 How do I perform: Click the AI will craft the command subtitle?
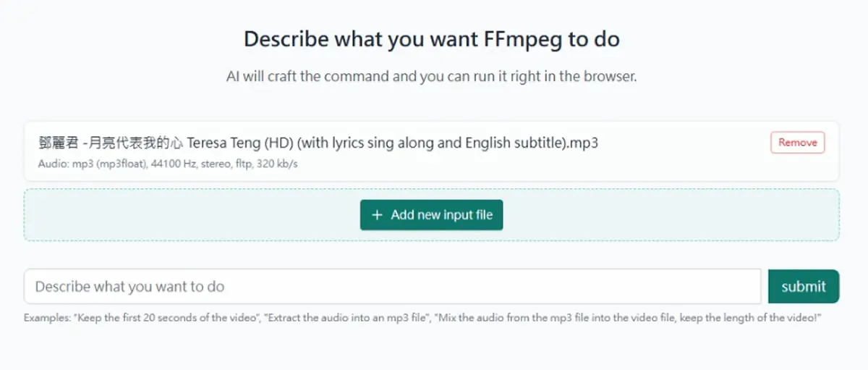click(432, 76)
